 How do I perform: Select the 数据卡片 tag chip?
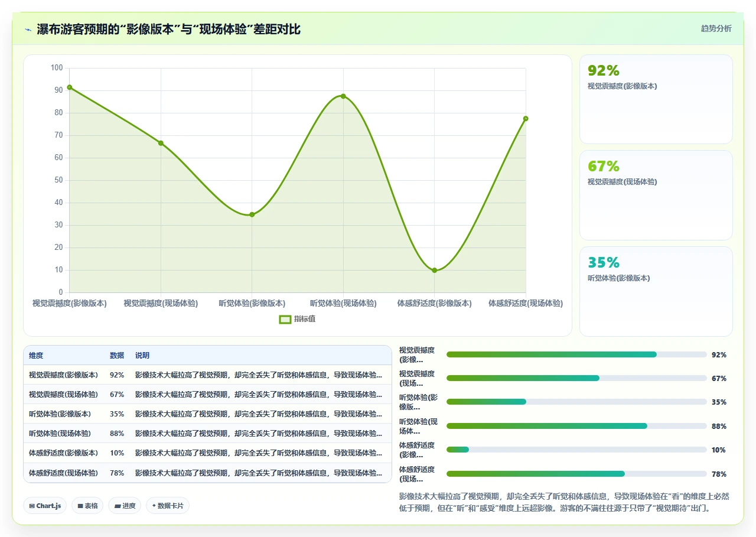168,506
